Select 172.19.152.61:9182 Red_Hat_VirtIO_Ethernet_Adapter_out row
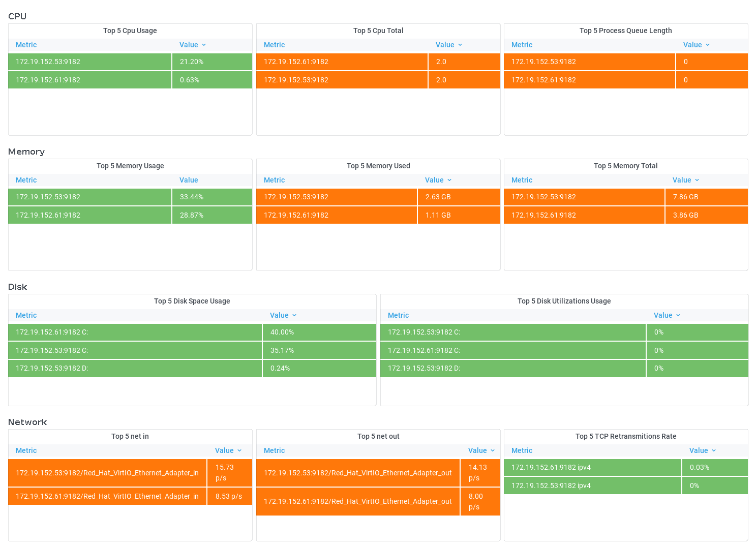 378,502
